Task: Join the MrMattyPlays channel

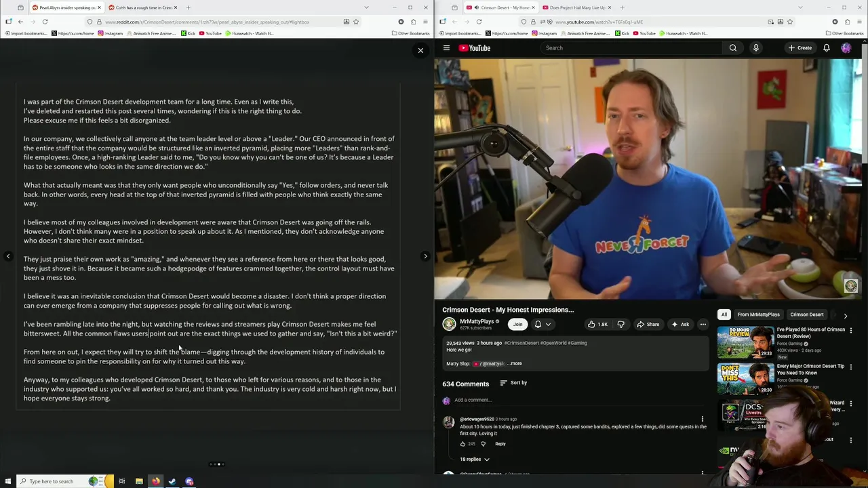Action: coord(517,324)
